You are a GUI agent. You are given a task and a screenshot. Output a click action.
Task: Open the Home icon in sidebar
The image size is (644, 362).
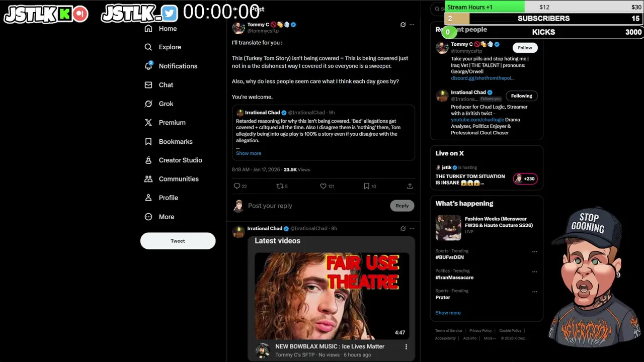tap(148, 29)
